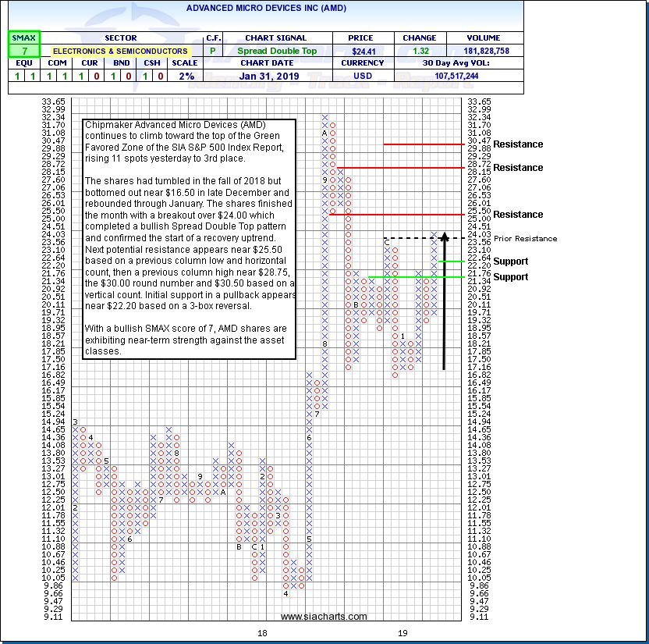The width and height of the screenshot is (649, 644).
Task: Click the lowest Support label
Action: point(510,277)
